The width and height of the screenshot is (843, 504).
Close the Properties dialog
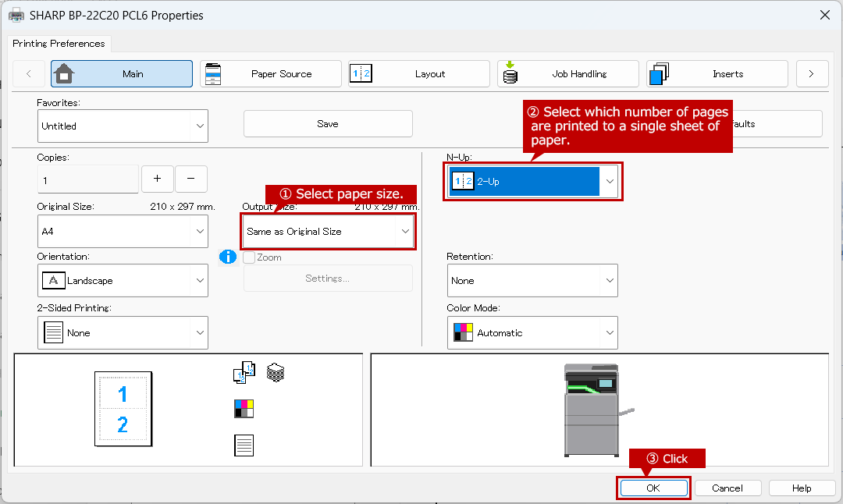(x=825, y=15)
